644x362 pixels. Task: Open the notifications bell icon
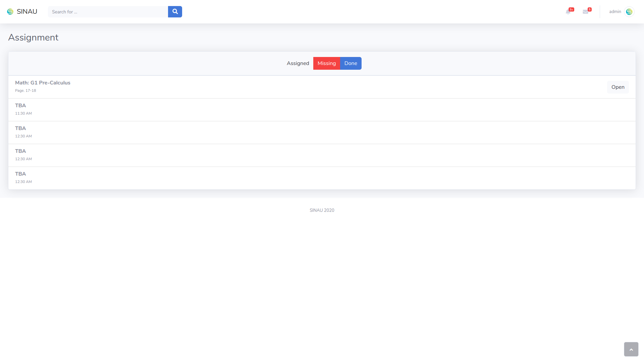point(568,12)
